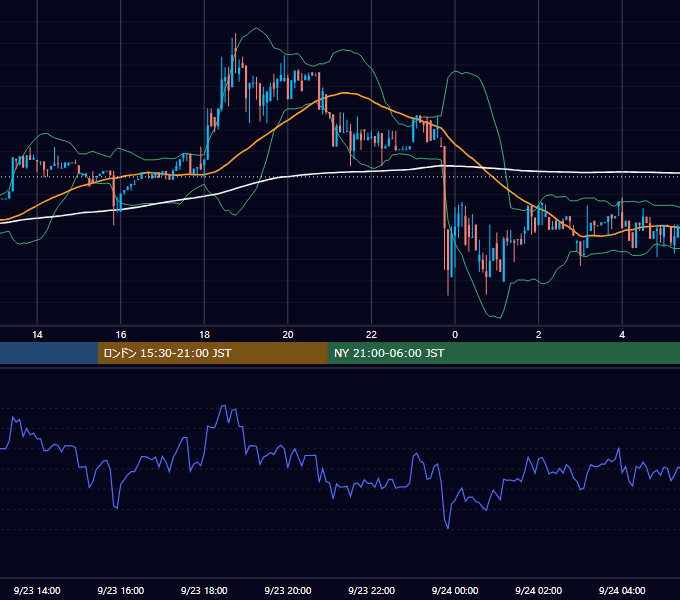Click the 22 hour axis label

[371, 335]
